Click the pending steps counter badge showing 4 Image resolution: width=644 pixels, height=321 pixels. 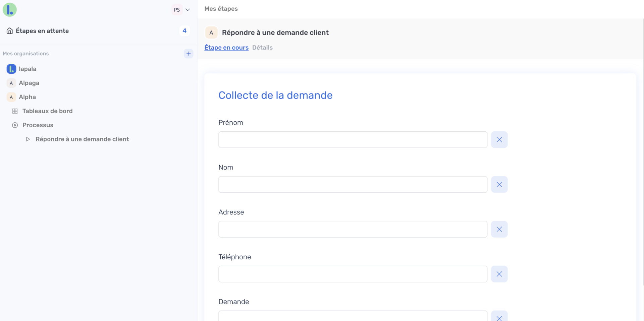point(184,31)
